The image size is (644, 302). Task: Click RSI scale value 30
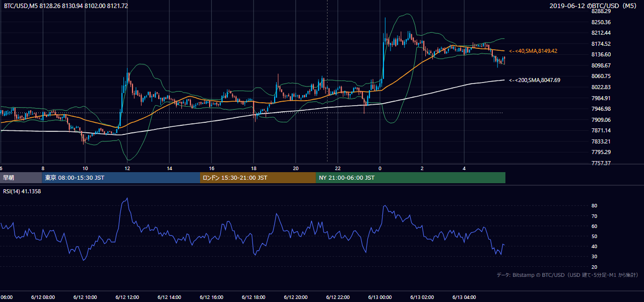[x=594, y=257]
